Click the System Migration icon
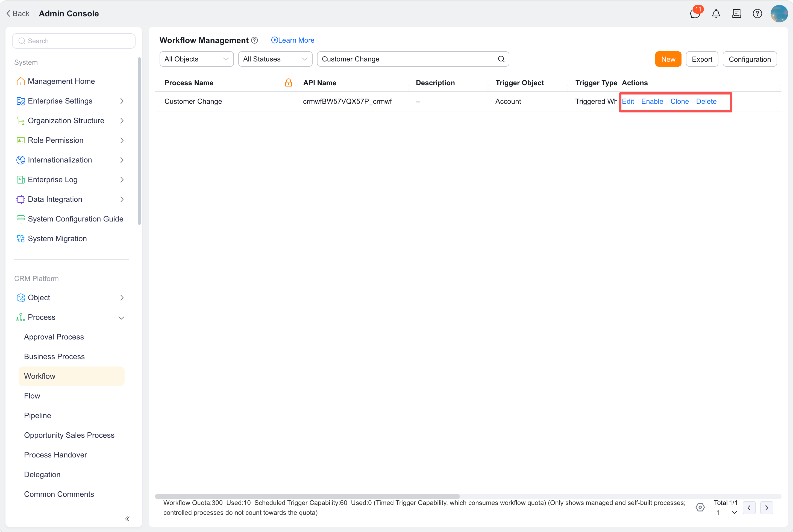793x532 pixels. (x=21, y=239)
